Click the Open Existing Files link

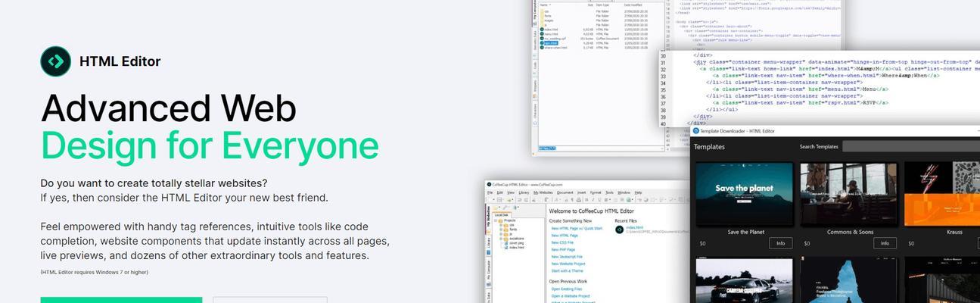567,289
